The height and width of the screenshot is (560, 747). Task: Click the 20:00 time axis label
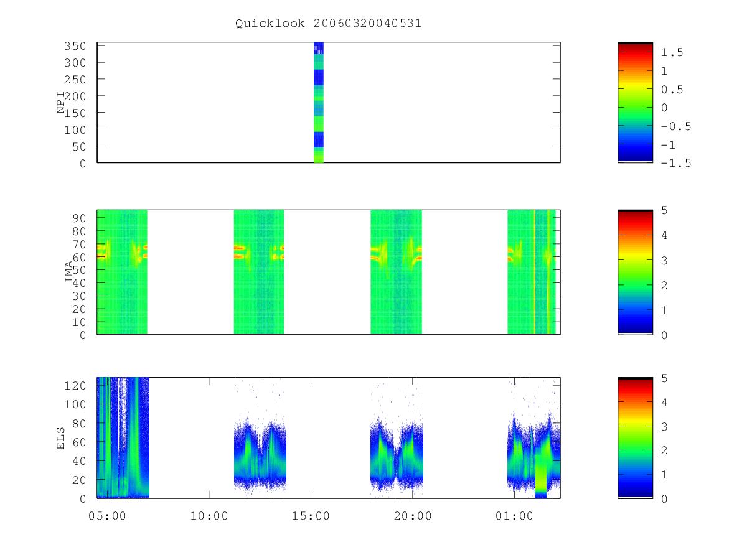coord(413,516)
